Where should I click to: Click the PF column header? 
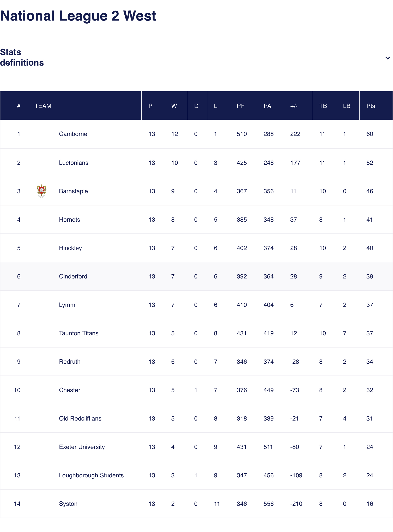coord(241,106)
